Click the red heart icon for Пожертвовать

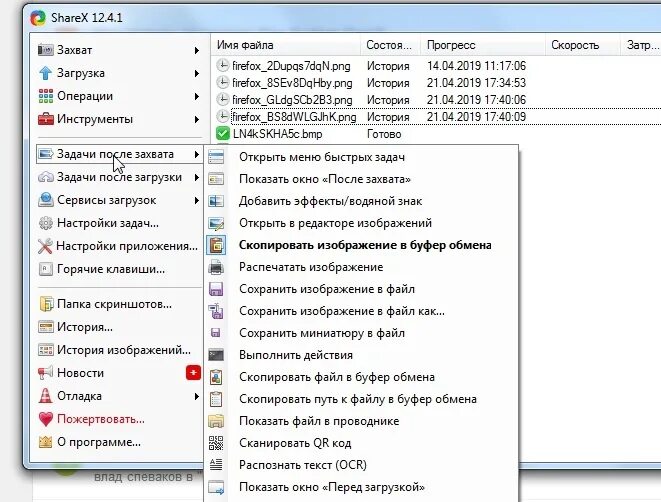click(x=46, y=419)
